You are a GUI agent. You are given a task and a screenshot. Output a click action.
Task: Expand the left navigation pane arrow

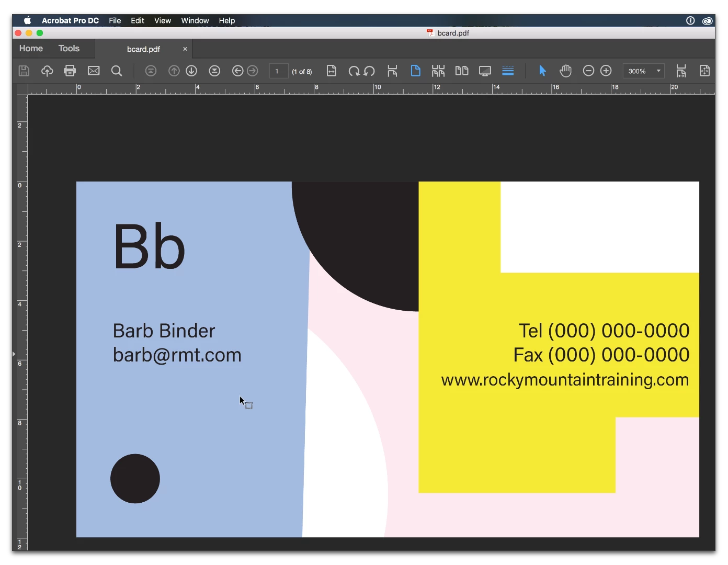pyautogui.click(x=14, y=354)
